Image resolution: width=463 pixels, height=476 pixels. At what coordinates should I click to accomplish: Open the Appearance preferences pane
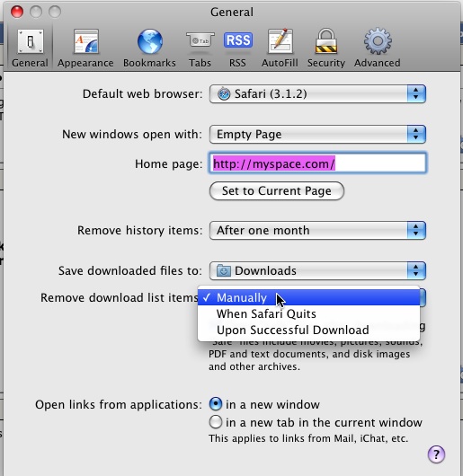point(85,48)
